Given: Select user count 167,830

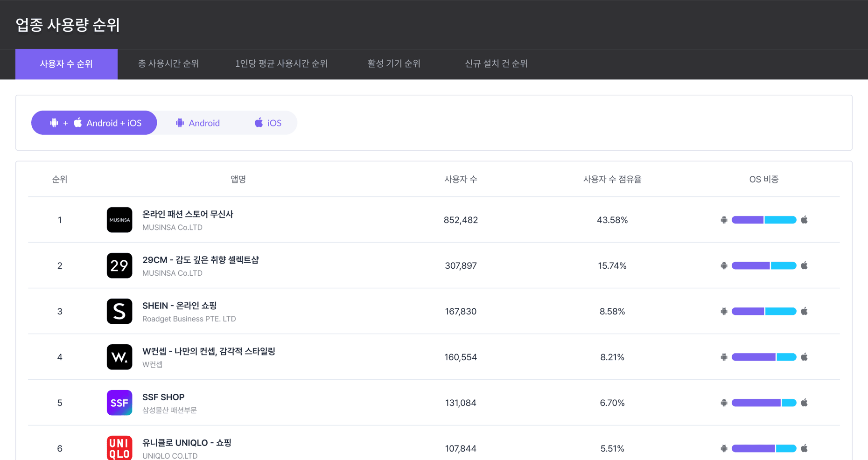Looking at the screenshot, I should (461, 311).
